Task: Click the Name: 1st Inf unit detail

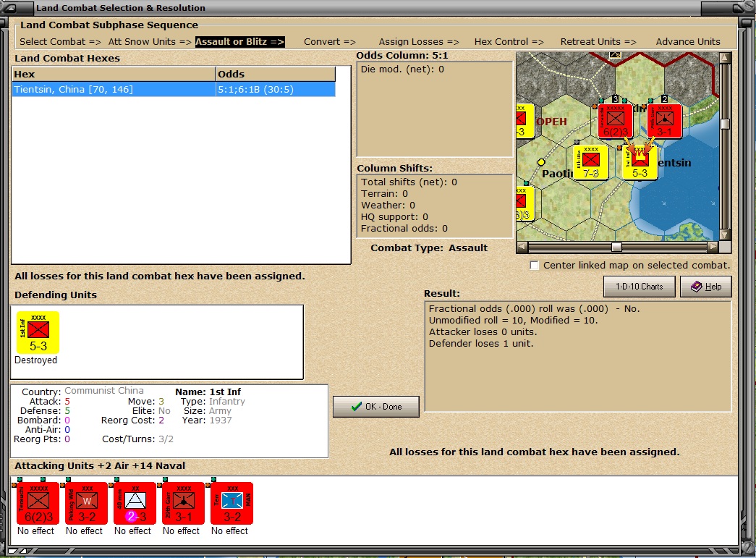Action: [208, 392]
